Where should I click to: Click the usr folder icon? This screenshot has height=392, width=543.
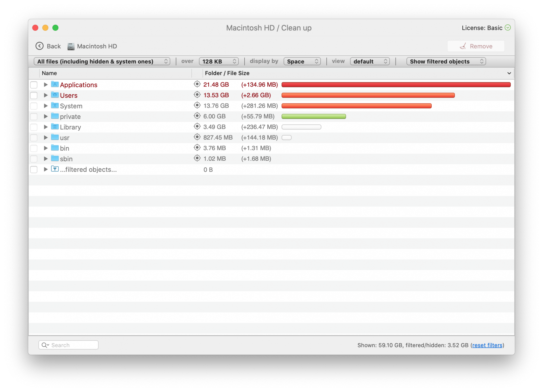point(55,137)
